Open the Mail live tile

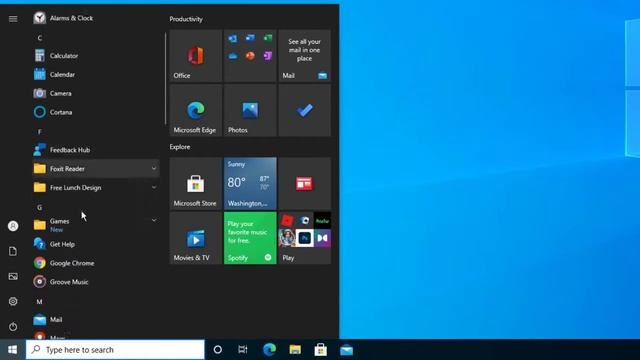pyautogui.click(x=304, y=56)
